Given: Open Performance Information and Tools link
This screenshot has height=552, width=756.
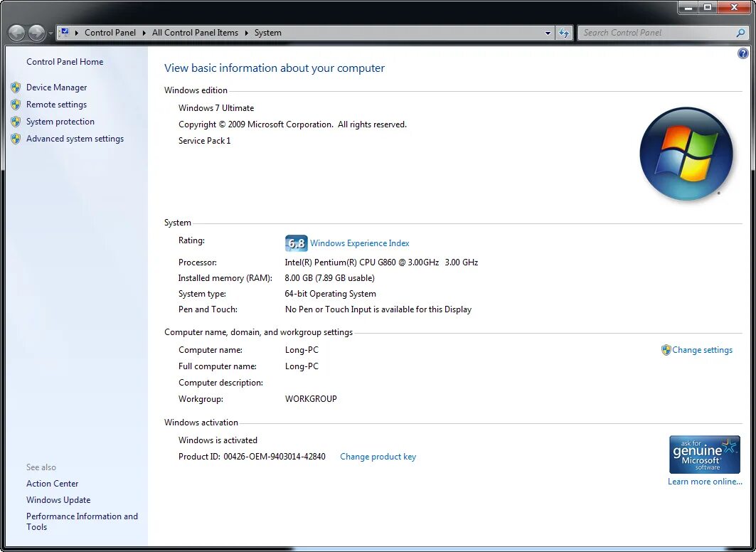Looking at the screenshot, I should pos(82,521).
